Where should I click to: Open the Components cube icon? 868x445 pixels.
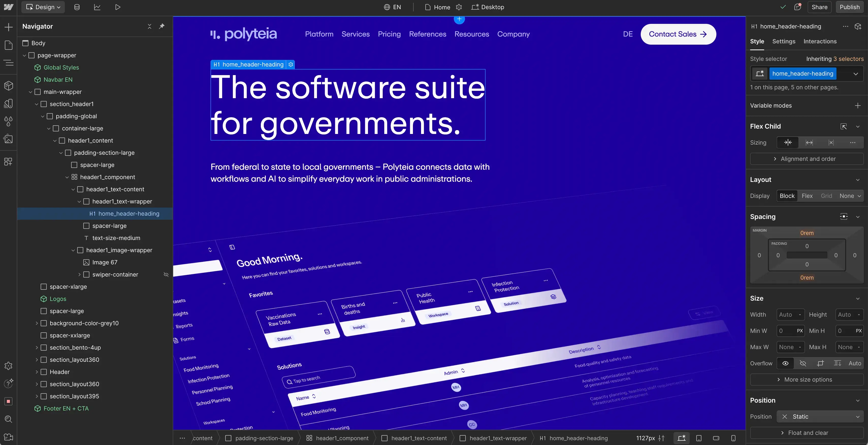[x=8, y=85]
